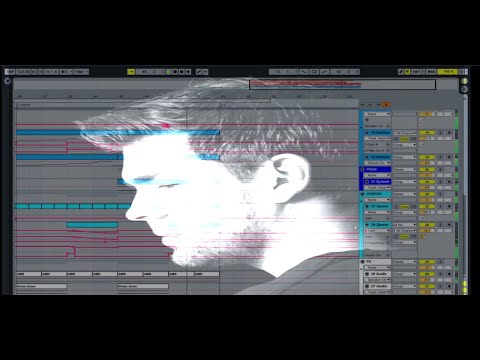Fold the 26 Audio track
The image size is (480, 360).
coord(367,274)
